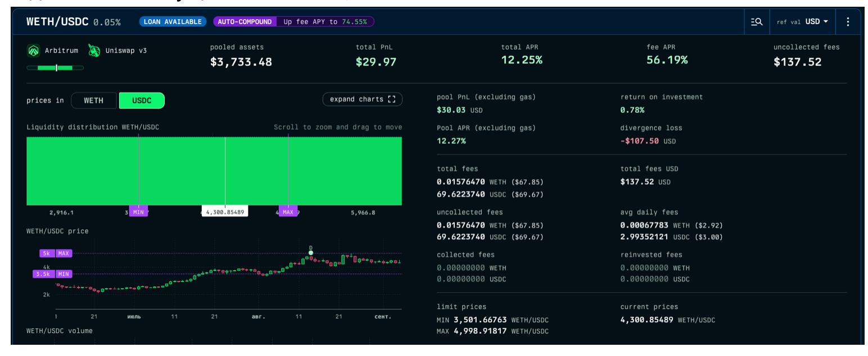
Task: Click the 4,300.85489 current price label
Action: tap(225, 212)
